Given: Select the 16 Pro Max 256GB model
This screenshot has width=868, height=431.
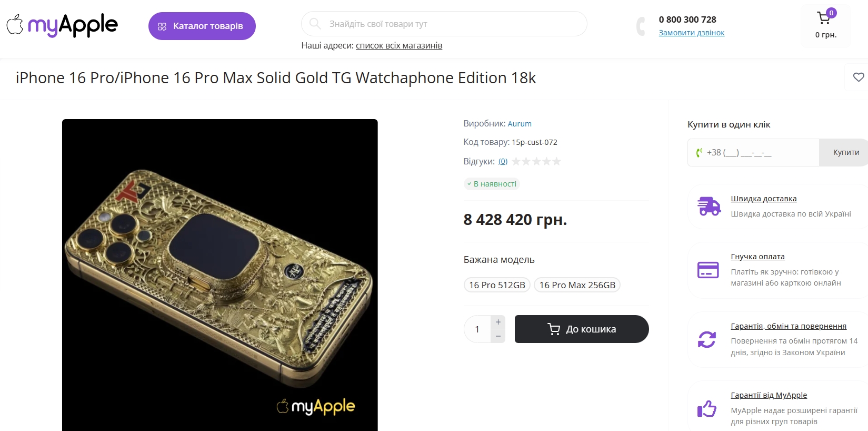Looking at the screenshot, I should 577,285.
